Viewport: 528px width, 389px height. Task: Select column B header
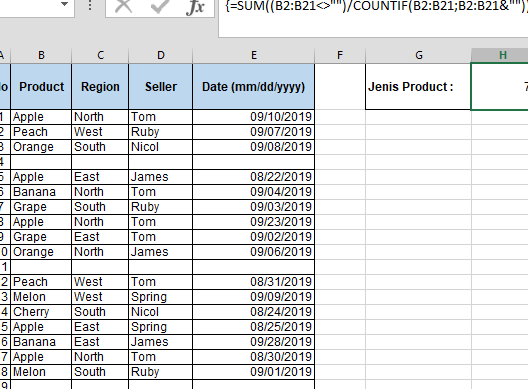[41, 55]
